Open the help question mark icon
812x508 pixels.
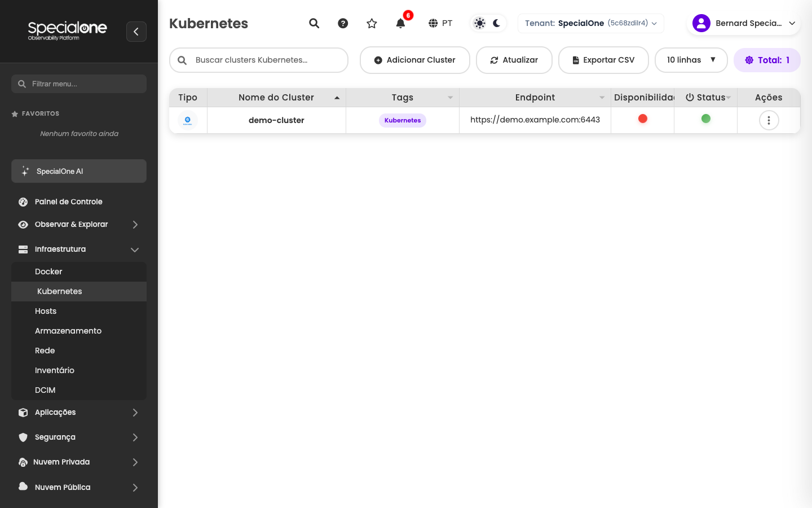pos(343,23)
